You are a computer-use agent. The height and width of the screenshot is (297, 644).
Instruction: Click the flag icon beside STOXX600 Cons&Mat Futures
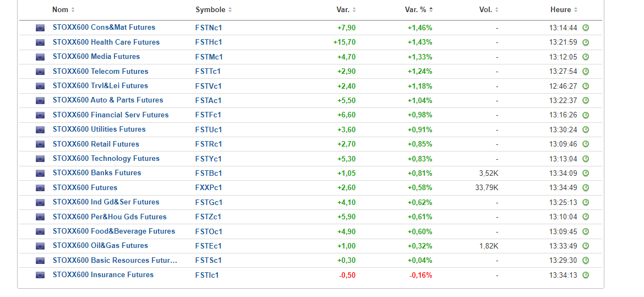[x=40, y=28]
